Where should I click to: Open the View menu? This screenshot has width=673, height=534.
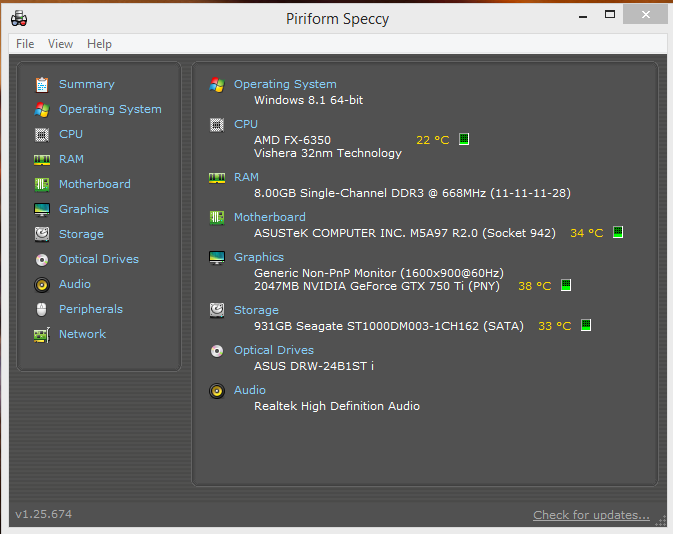(x=60, y=44)
